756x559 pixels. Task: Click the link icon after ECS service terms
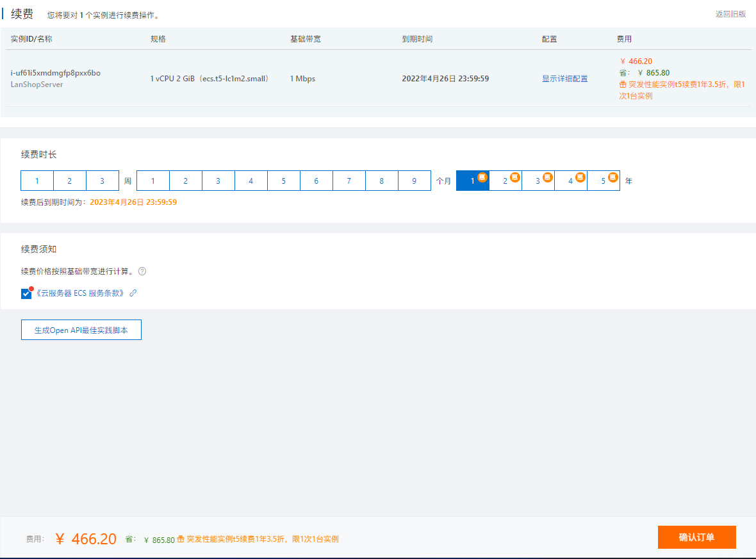pyautogui.click(x=133, y=293)
